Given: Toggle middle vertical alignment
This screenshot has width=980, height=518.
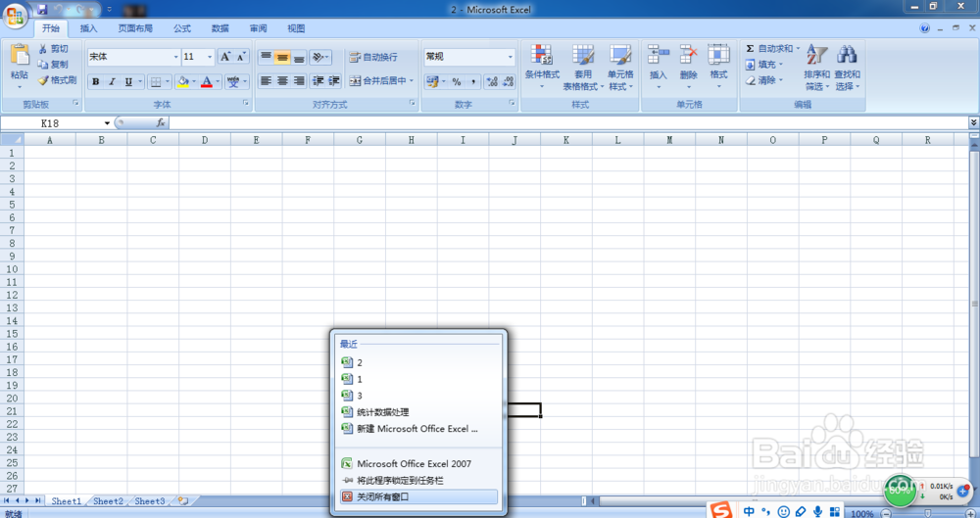Looking at the screenshot, I should (x=282, y=57).
